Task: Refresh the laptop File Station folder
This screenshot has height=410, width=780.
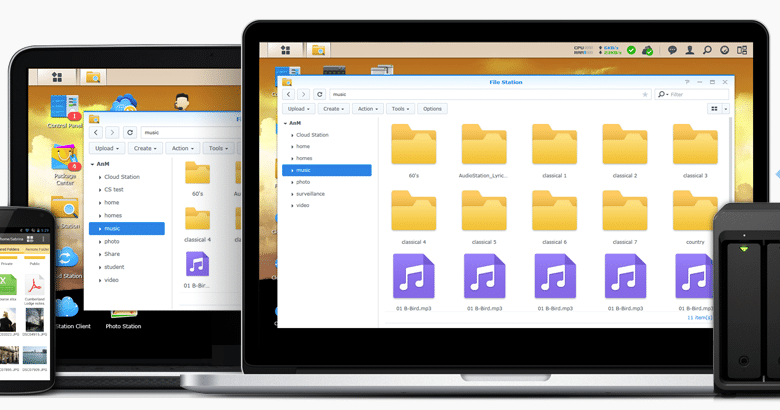Action: (x=319, y=94)
